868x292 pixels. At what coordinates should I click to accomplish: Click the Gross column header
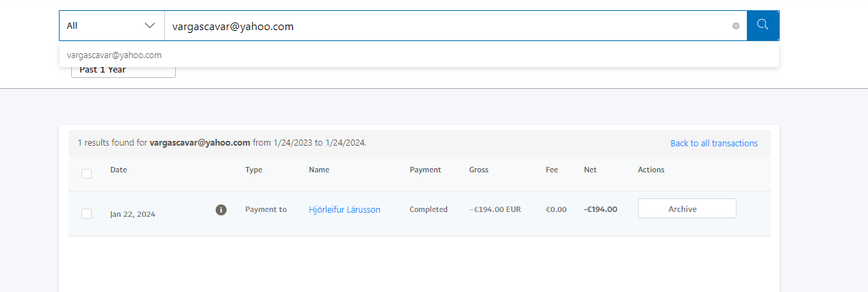point(478,170)
